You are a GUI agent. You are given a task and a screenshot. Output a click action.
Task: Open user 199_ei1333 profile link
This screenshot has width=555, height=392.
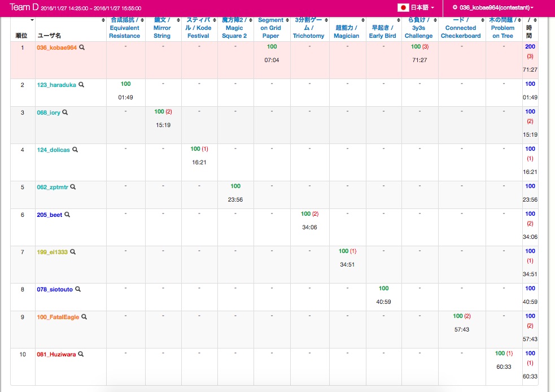pyautogui.click(x=52, y=252)
